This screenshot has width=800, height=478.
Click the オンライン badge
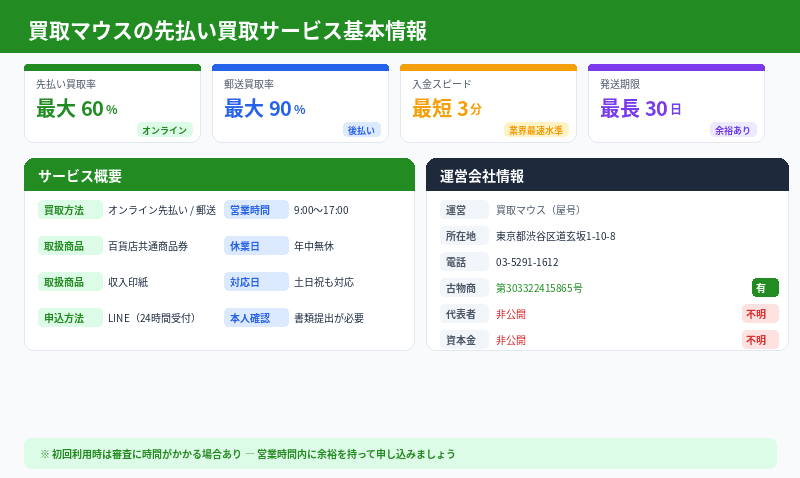165,130
